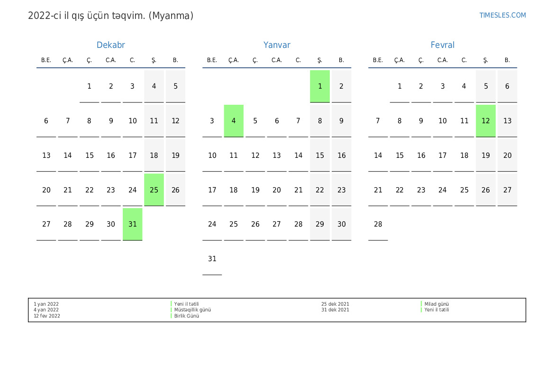Open the TIMESLES.COM link

(x=502, y=15)
